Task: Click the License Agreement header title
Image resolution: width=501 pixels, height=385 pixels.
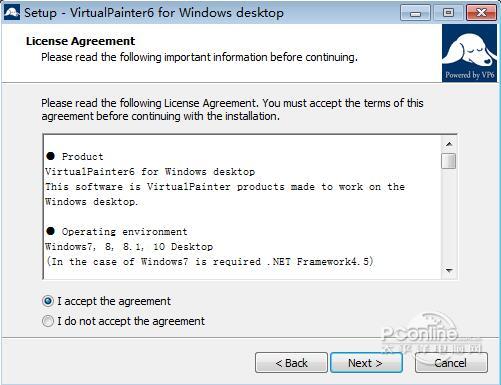Action: [x=80, y=41]
